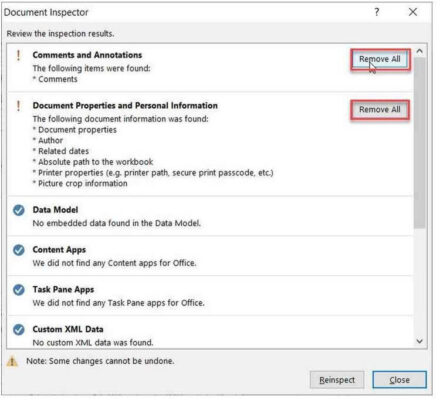
Task: Click the Document Properties warning exclamation icon
Action: click(18, 106)
